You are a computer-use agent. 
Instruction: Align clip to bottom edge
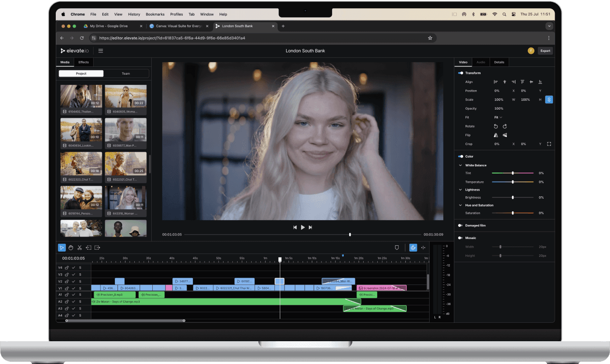pos(540,82)
